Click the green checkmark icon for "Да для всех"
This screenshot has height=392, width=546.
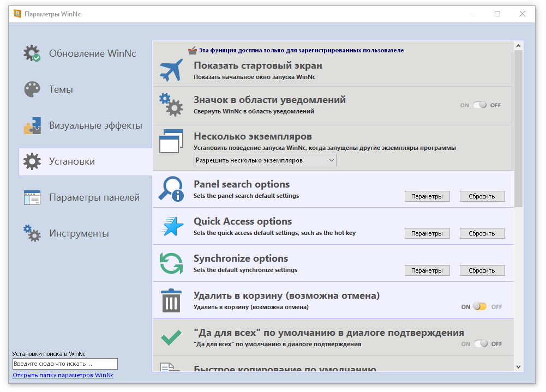(x=171, y=337)
